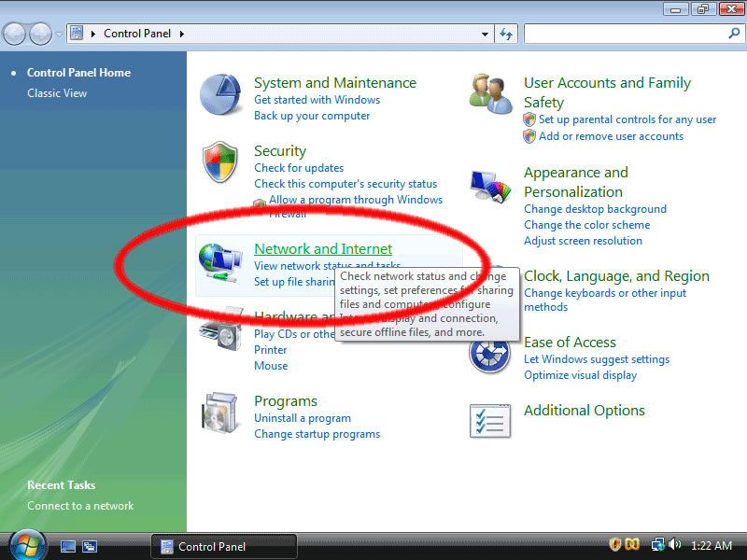Click the Additional Options checklist icon
The width and height of the screenshot is (747, 560).
pos(489,421)
